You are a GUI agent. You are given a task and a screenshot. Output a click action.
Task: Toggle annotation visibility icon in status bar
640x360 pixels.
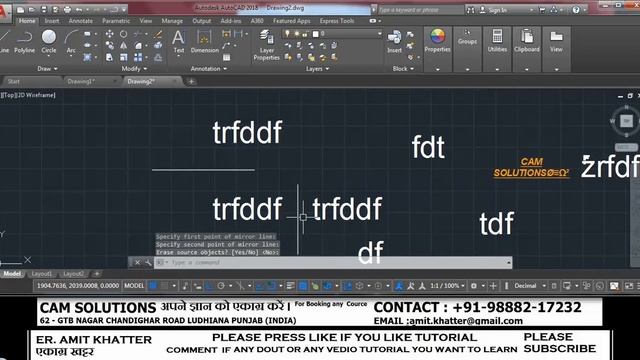[399, 286]
